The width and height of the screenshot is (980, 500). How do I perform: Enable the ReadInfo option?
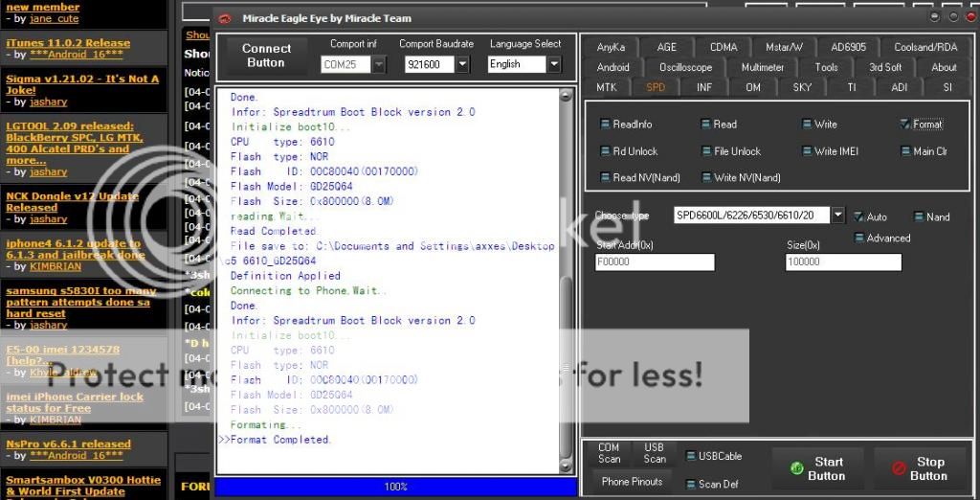605,124
